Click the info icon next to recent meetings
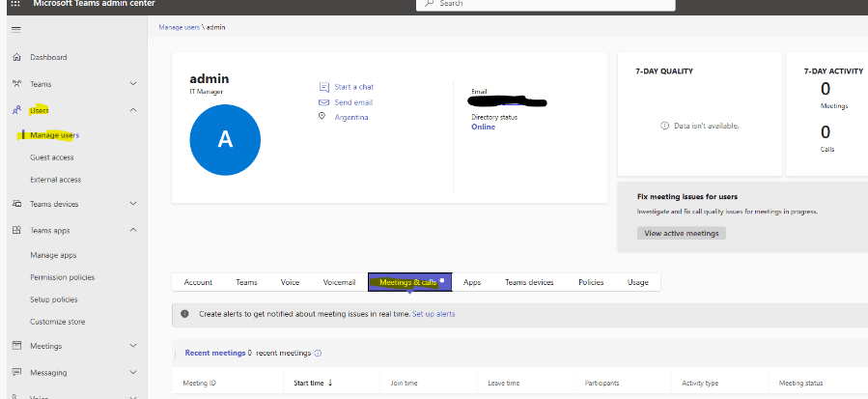 [x=319, y=353]
